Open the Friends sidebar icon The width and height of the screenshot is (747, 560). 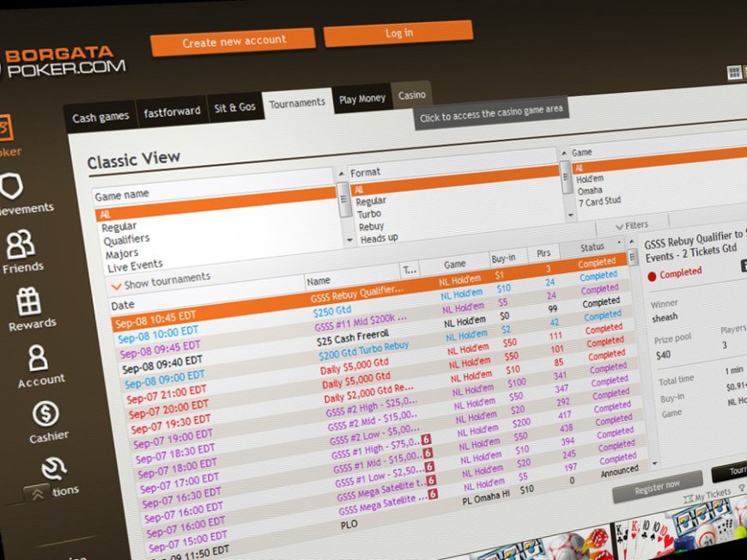pos(20,244)
